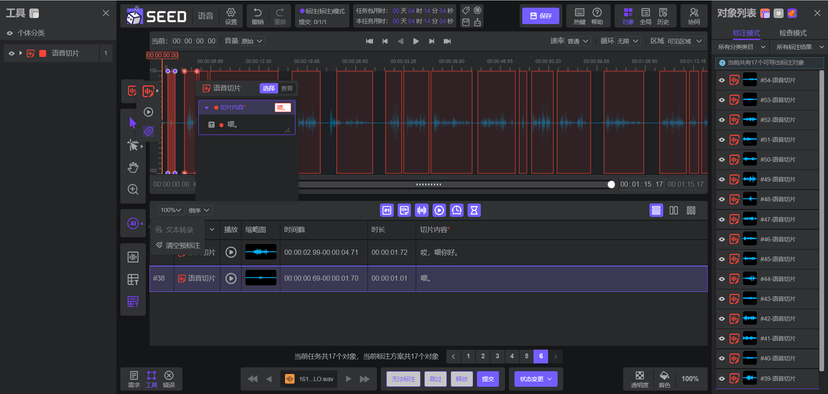Toggle visibility of #47-语音切片 object
The width and height of the screenshot is (828, 394).
point(722,219)
